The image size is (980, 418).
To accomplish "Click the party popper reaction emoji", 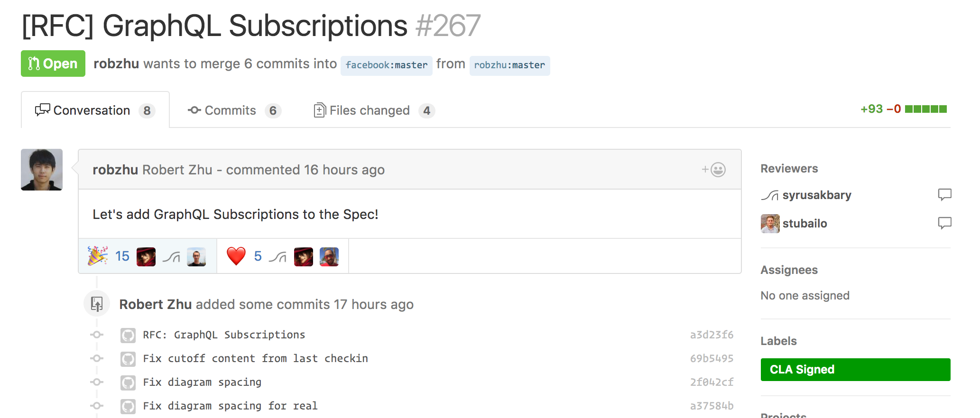I will [97, 256].
